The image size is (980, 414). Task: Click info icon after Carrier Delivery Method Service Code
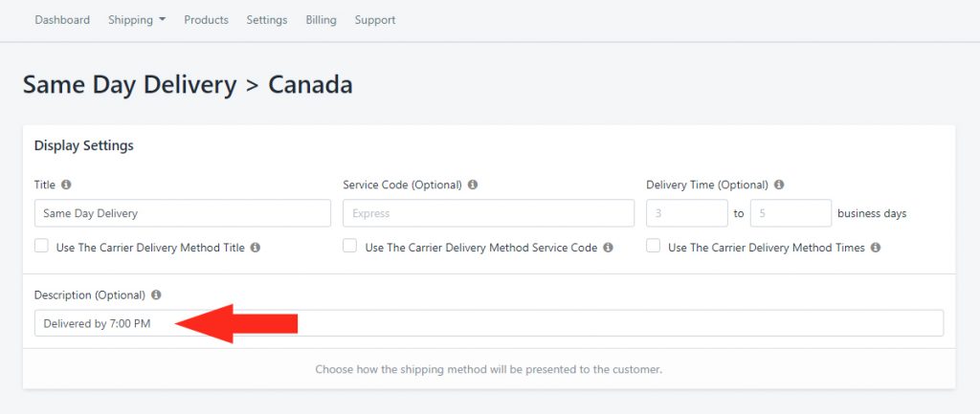(x=608, y=248)
